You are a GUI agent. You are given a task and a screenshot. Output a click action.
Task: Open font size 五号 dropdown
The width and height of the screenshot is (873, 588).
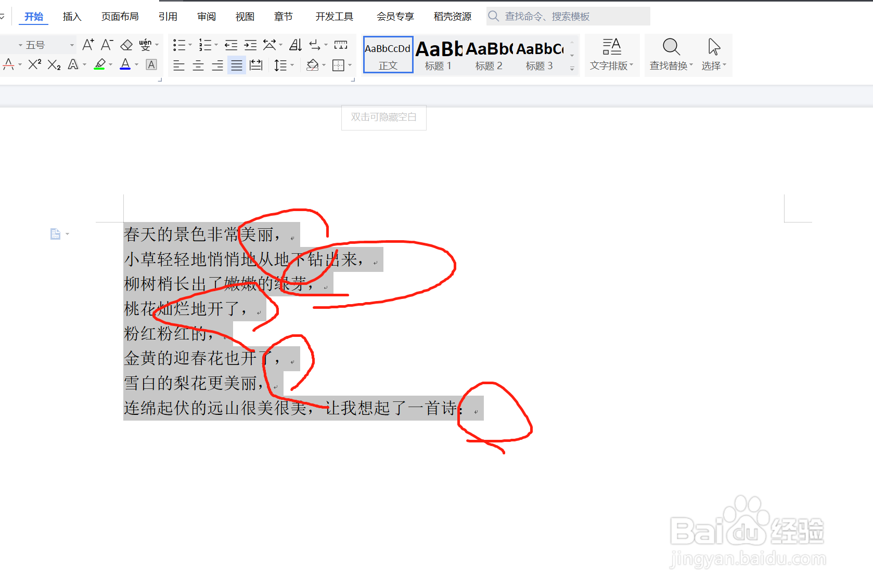[72, 45]
